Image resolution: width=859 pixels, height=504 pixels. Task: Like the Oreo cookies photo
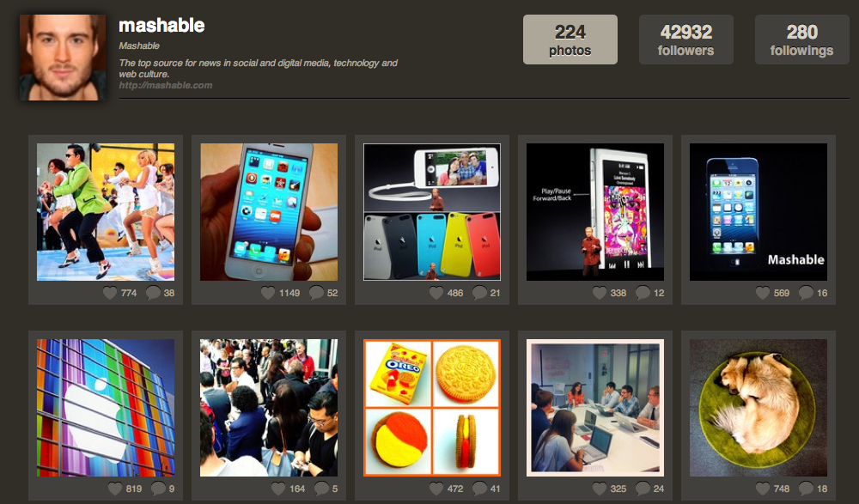pos(436,488)
